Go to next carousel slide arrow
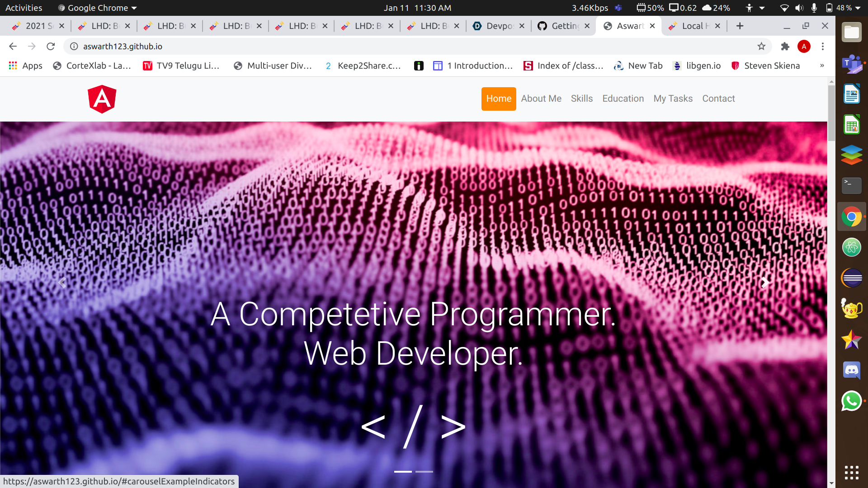This screenshot has height=488, width=868. coord(764,283)
